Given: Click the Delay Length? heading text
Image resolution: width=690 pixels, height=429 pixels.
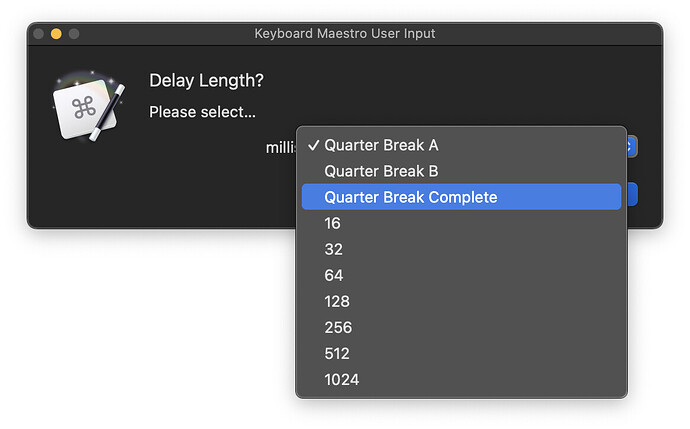Looking at the screenshot, I should 206,80.
